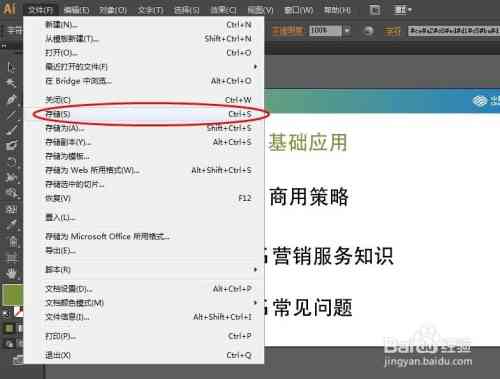The height and width of the screenshot is (379, 500).
Task: Choose 存储为(A)... menu item
Action: tap(144, 128)
